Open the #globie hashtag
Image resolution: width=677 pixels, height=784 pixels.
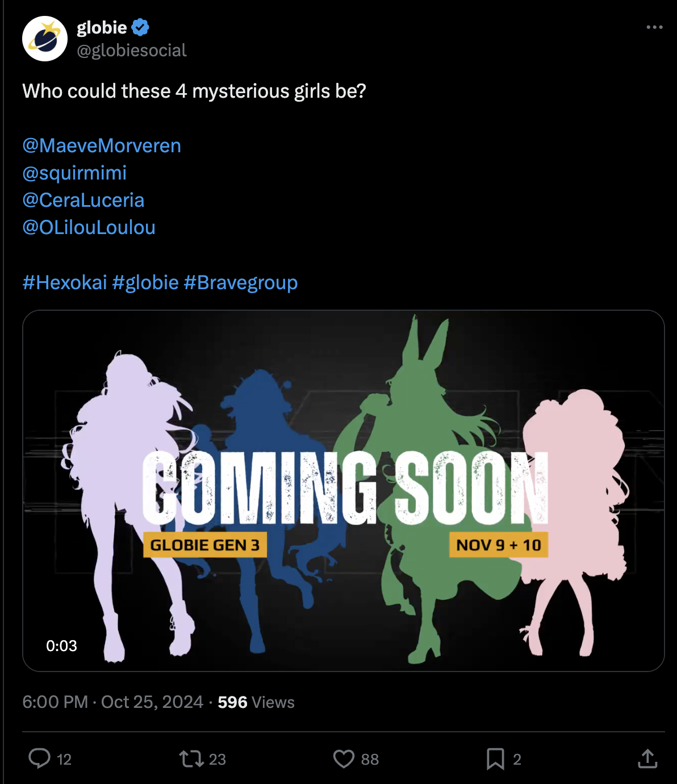click(145, 282)
